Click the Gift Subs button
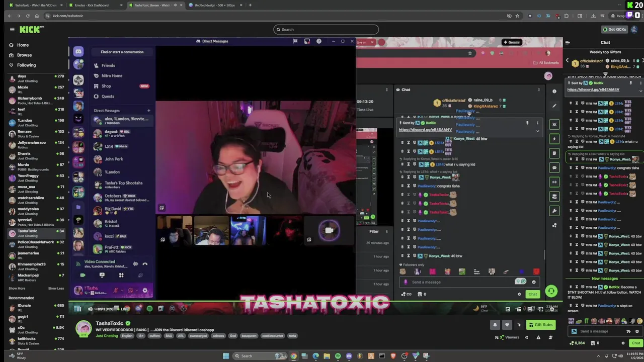 540,325
